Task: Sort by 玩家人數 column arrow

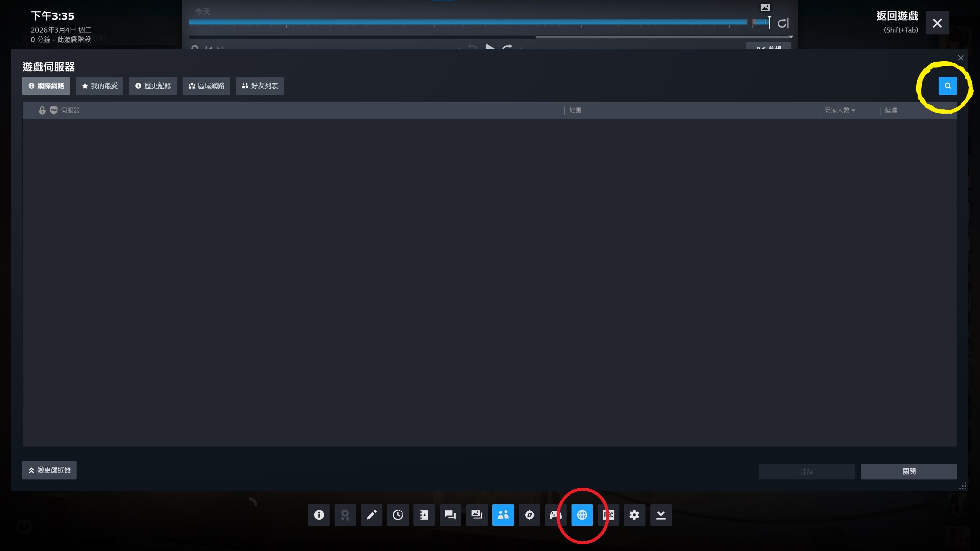Action: pos(853,110)
